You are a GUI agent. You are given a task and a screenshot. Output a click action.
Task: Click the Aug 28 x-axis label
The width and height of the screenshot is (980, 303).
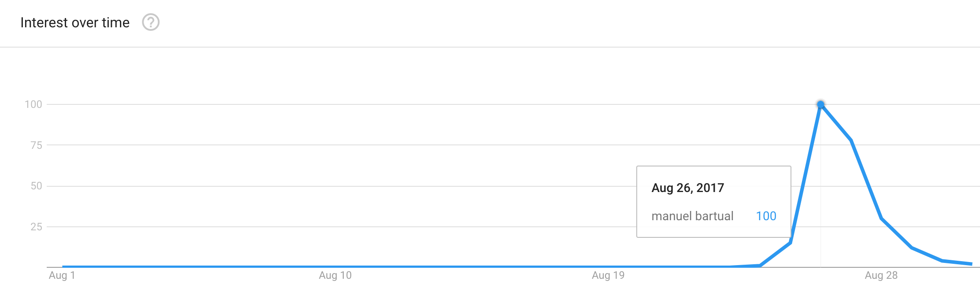tap(881, 275)
